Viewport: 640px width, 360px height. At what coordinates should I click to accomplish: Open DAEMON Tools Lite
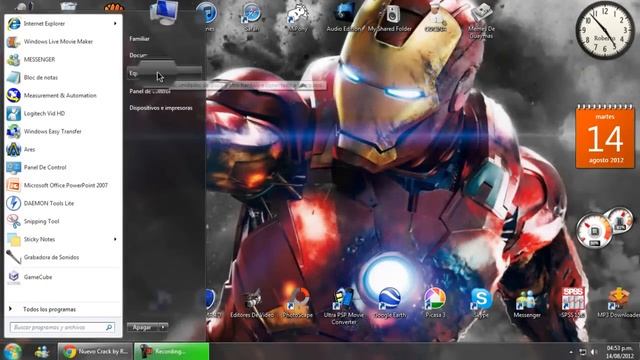click(x=63, y=203)
